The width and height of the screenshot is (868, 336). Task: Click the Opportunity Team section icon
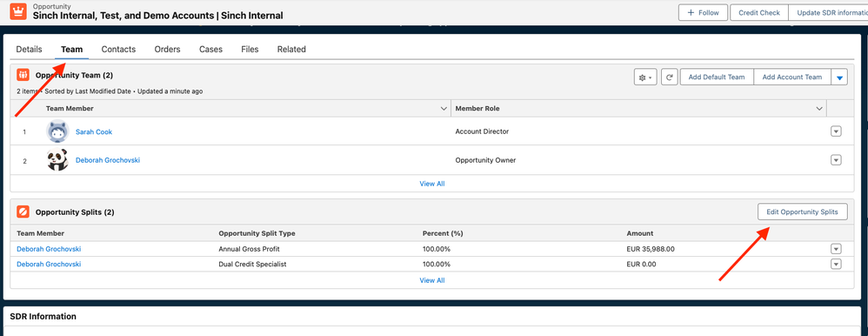tap(23, 75)
